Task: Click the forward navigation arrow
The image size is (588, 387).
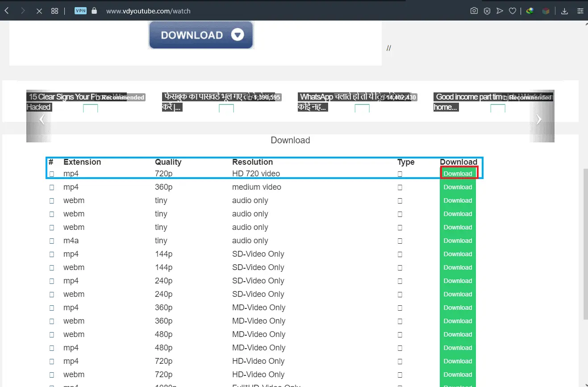Action: [x=23, y=11]
